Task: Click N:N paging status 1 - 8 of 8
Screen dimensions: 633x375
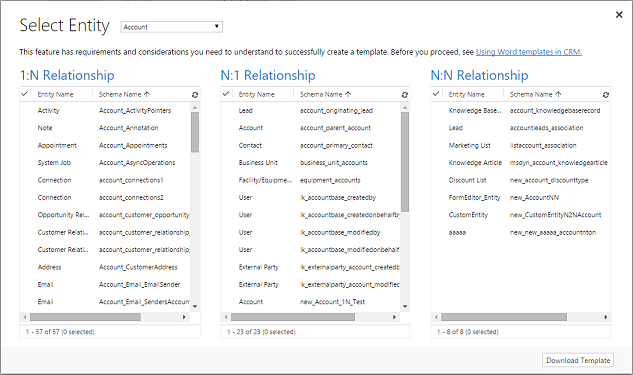Action: coord(467,332)
